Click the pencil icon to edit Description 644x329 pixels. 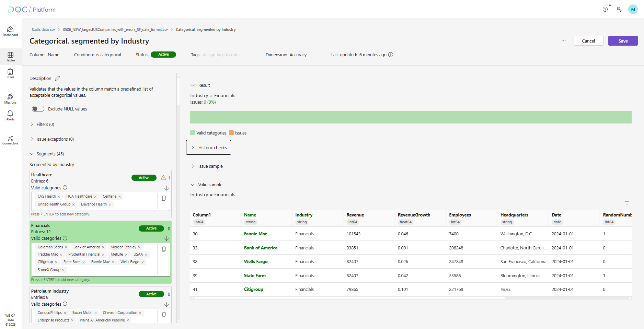[57, 78]
